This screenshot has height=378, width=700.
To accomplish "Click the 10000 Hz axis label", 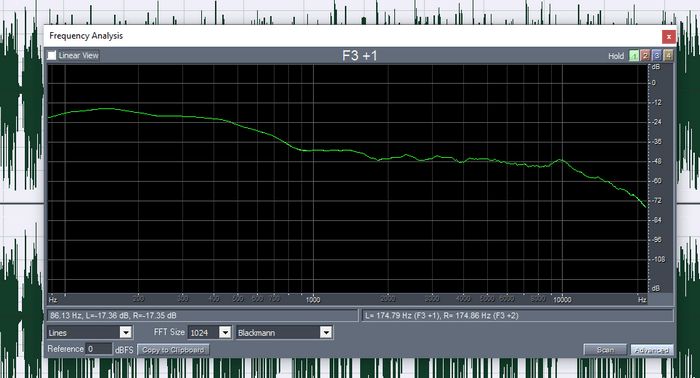I will [562, 299].
